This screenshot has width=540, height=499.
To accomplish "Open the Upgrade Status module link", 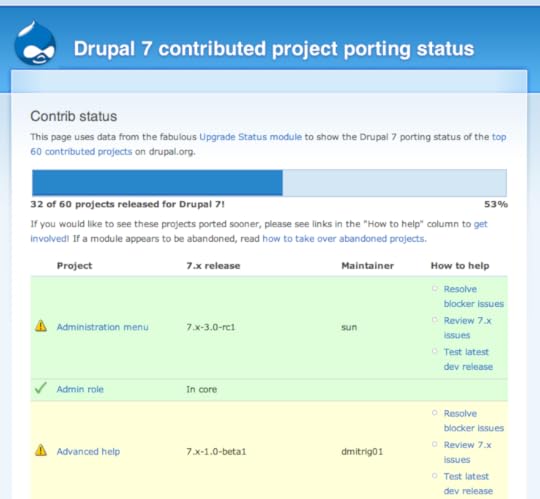I will tap(250, 137).
